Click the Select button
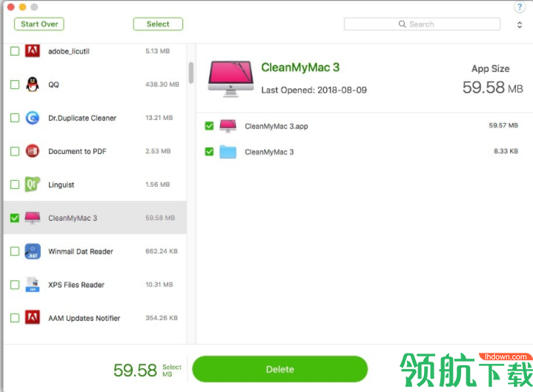Screen dimensions: 533x392 (x=158, y=24)
